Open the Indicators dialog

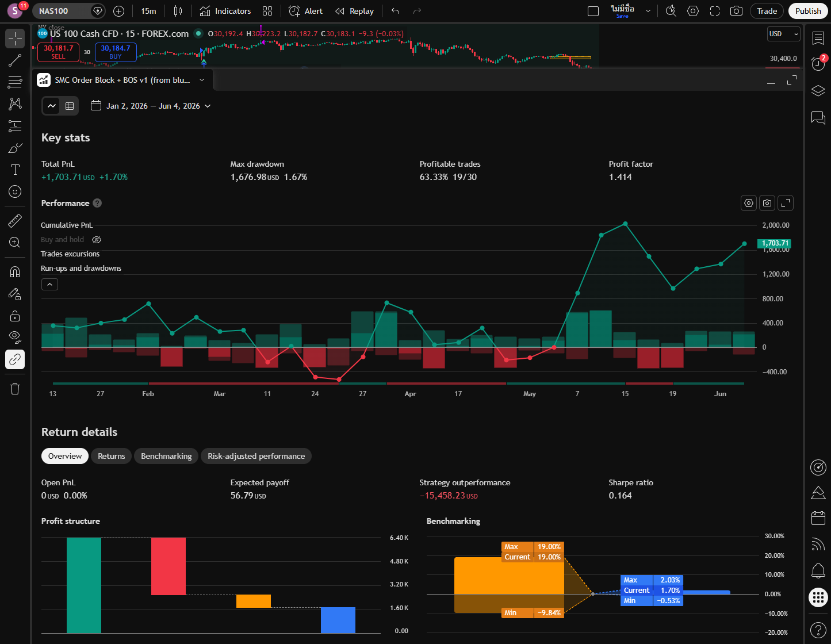pos(225,11)
